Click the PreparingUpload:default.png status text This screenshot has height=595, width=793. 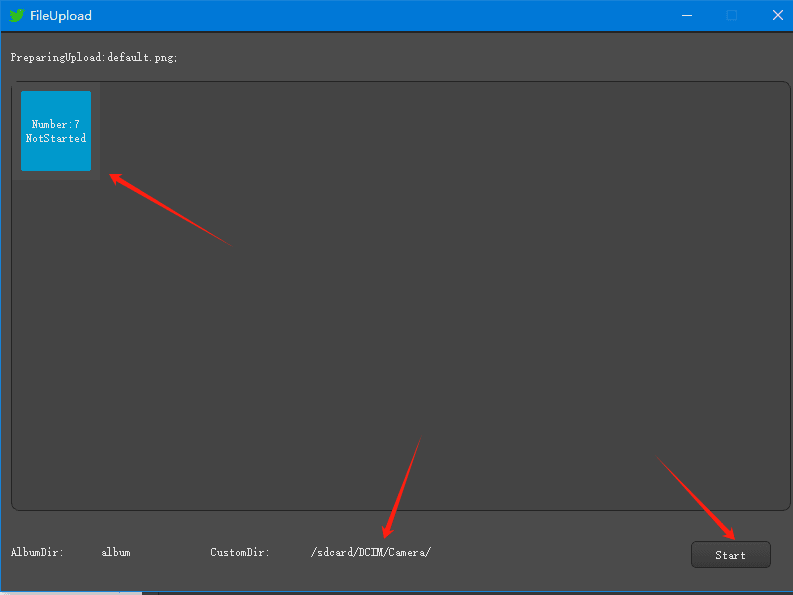click(x=94, y=57)
